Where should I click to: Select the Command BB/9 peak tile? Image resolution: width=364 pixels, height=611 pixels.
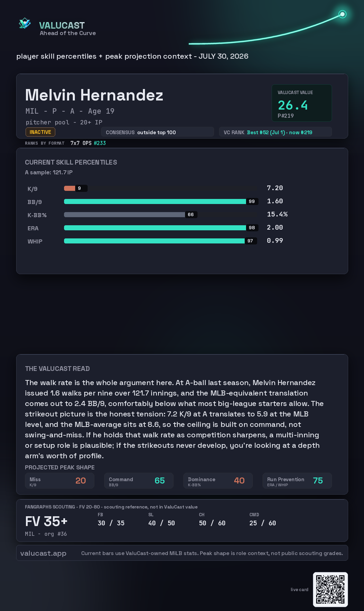pyautogui.click(x=139, y=481)
